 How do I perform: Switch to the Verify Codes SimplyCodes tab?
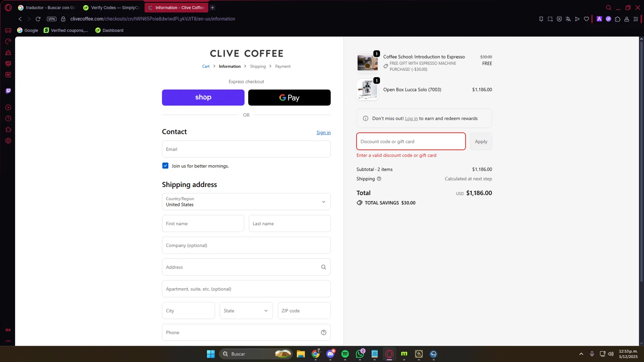112,8
